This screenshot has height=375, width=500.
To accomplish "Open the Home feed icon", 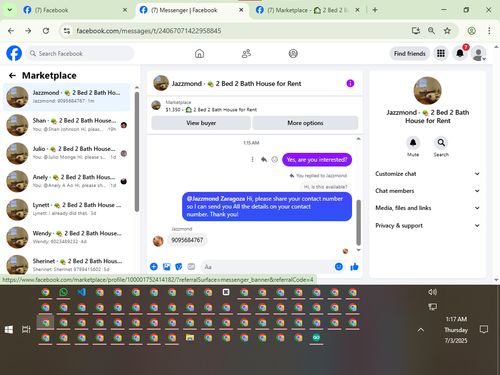I will click(x=199, y=53).
